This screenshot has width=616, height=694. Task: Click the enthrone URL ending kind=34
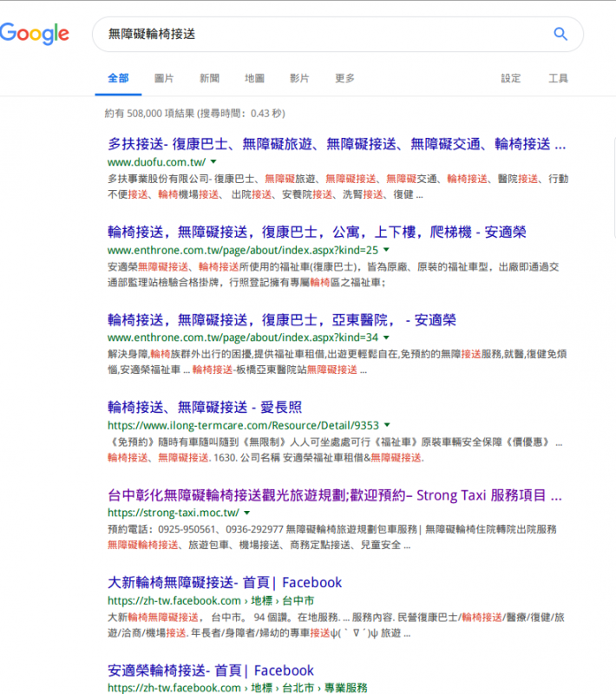tap(243, 337)
